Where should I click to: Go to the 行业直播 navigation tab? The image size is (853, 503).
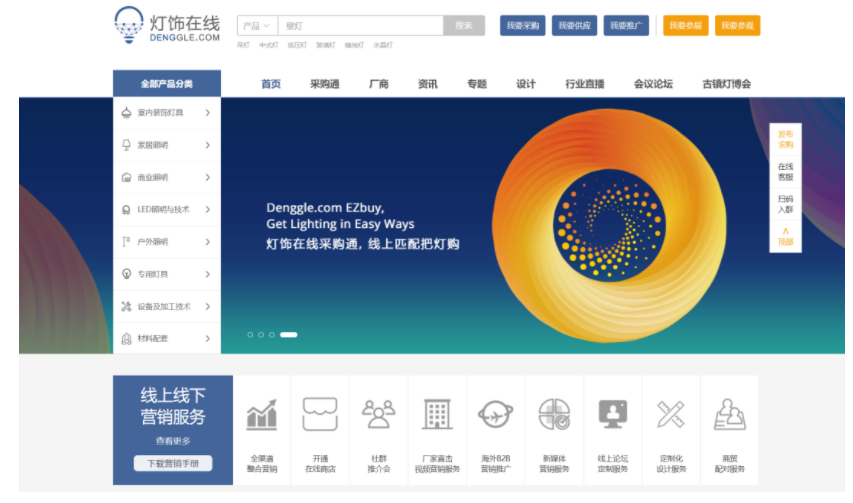coord(585,84)
